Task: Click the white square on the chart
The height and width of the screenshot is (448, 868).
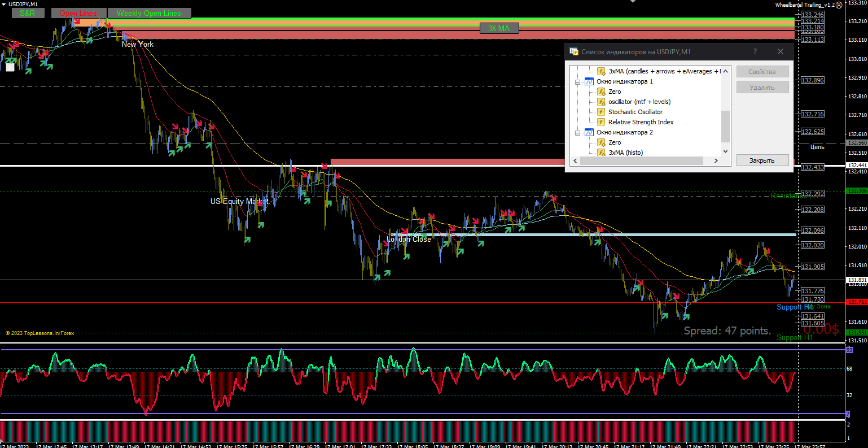Action: tap(10, 67)
